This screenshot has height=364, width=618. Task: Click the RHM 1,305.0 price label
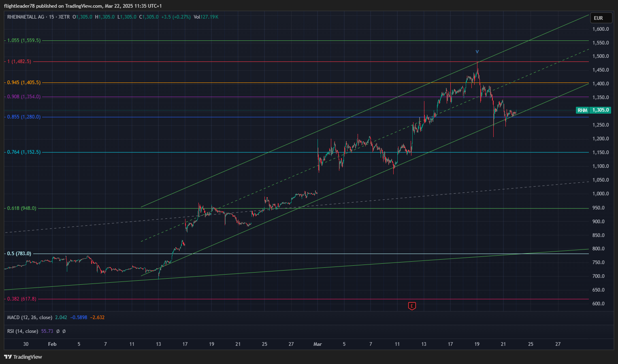click(594, 110)
